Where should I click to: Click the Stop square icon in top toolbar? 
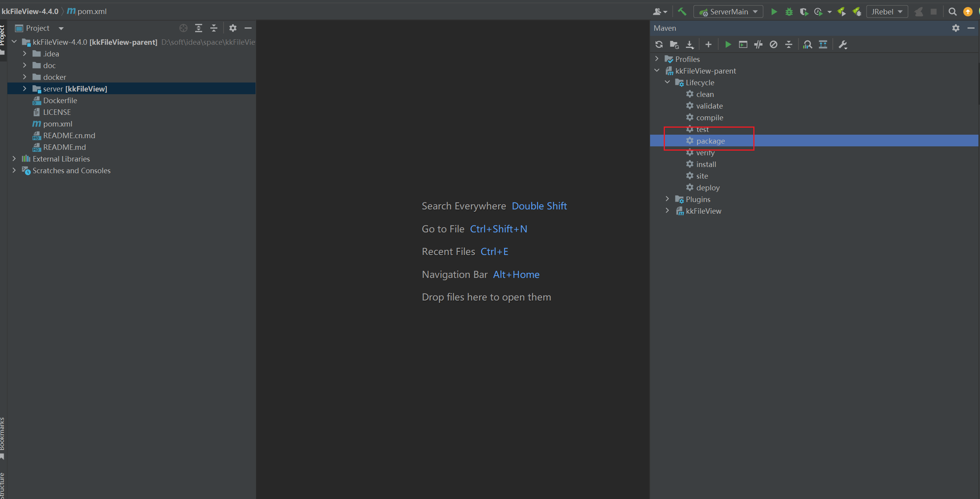[934, 12]
